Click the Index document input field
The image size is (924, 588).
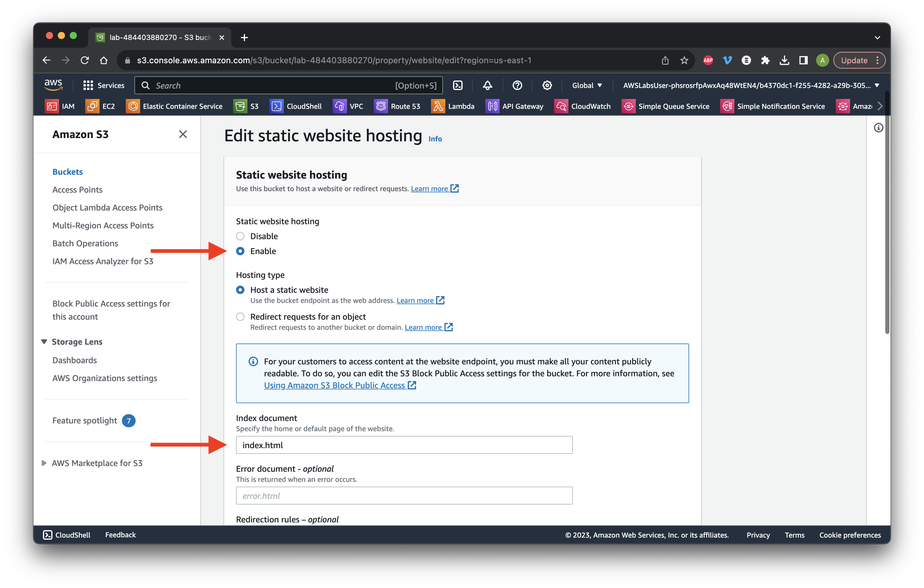(x=404, y=445)
